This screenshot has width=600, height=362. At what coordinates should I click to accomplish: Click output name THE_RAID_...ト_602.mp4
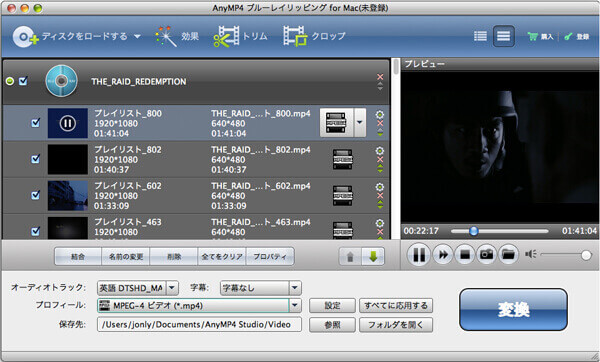click(261, 186)
